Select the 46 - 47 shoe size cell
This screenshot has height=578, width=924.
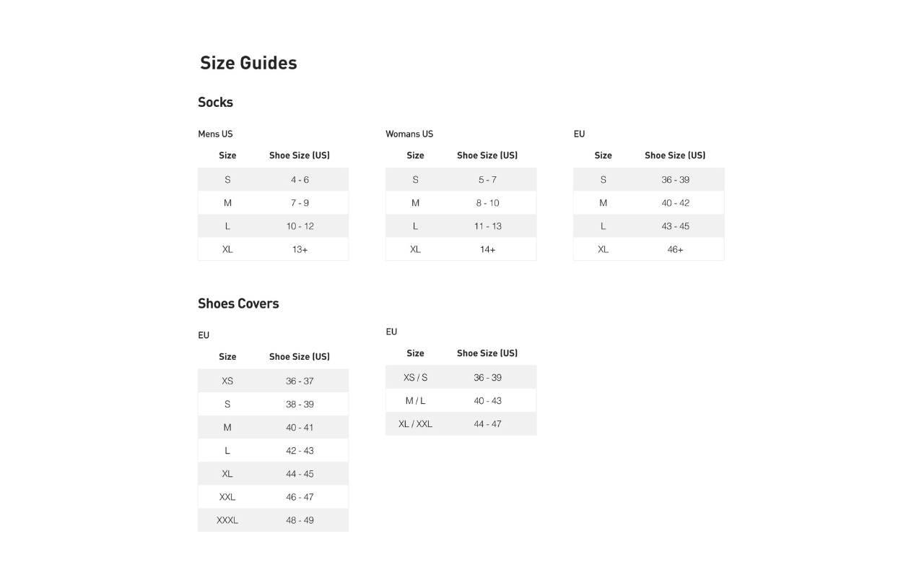300,497
